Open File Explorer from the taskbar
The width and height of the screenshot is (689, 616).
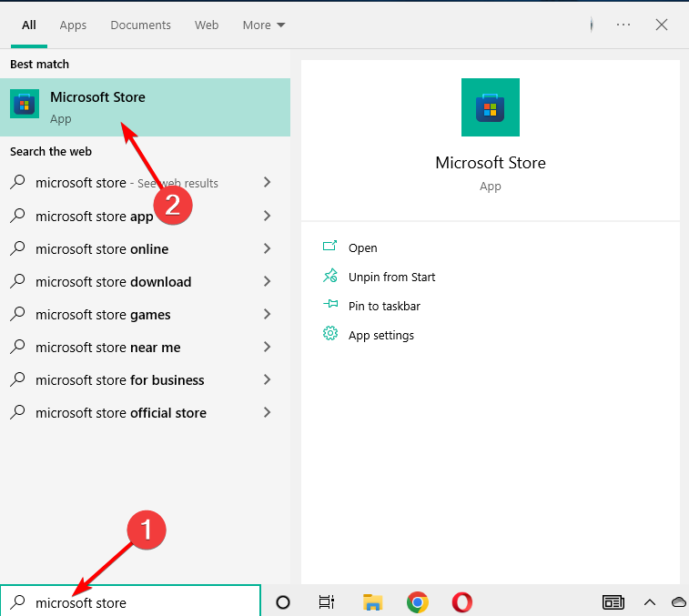[x=372, y=602]
